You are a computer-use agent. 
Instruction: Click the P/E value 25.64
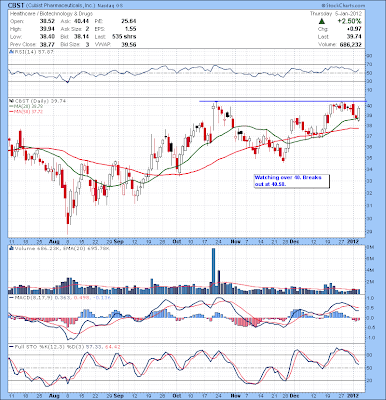pyautogui.click(x=129, y=21)
